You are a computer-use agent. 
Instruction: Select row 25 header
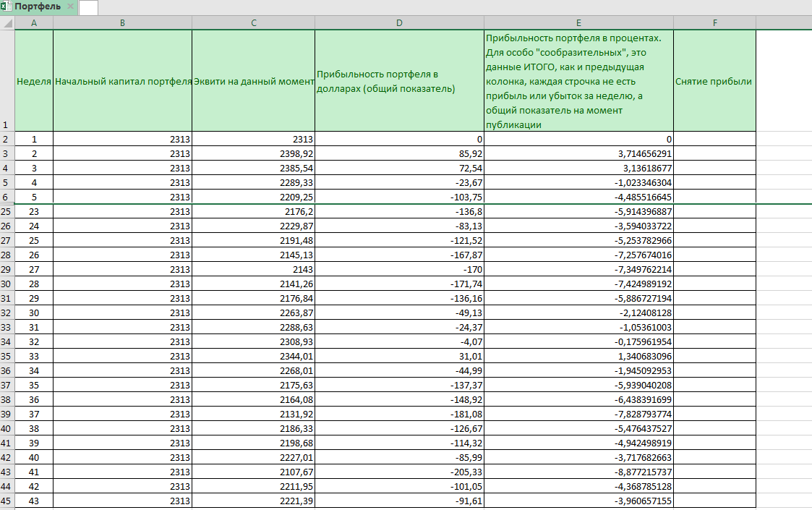(7, 211)
